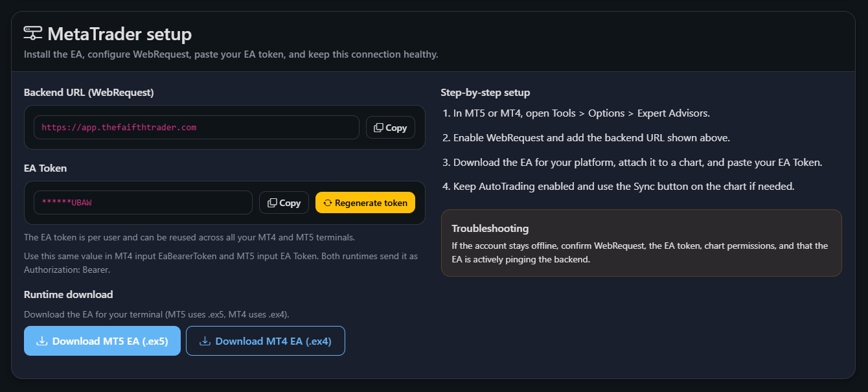The height and width of the screenshot is (392, 868).
Task: Download MT5 EA (.ex5) file
Action: click(x=102, y=341)
